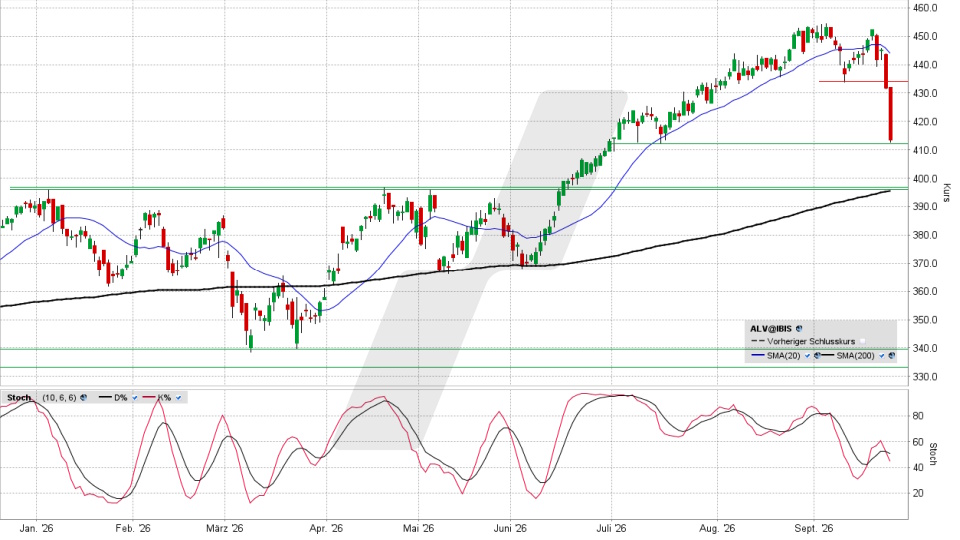Image resolution: width=960 pixels, height=540 pixels.
Task: Toggle SMA(200) visibility checkbox
Action: click(882, 356)
